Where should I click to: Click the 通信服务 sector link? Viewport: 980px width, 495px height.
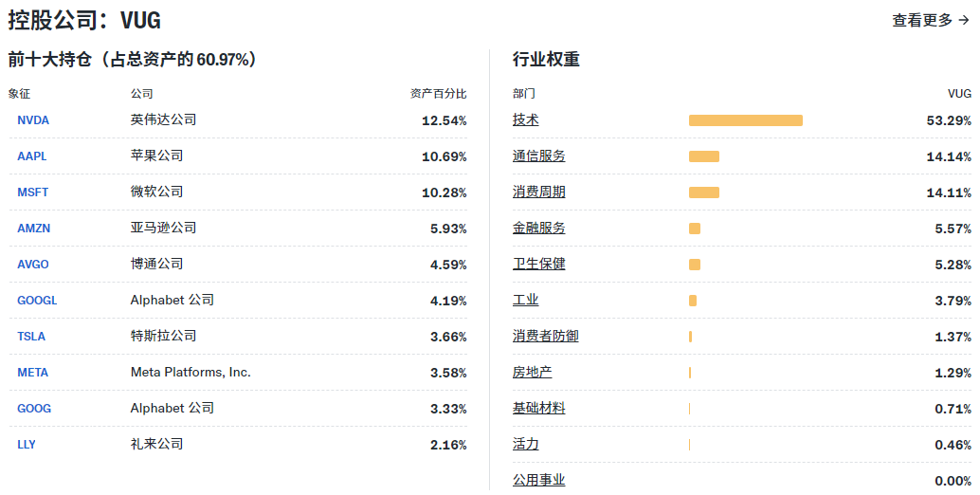pyautogui.click(x=539, y=156)
